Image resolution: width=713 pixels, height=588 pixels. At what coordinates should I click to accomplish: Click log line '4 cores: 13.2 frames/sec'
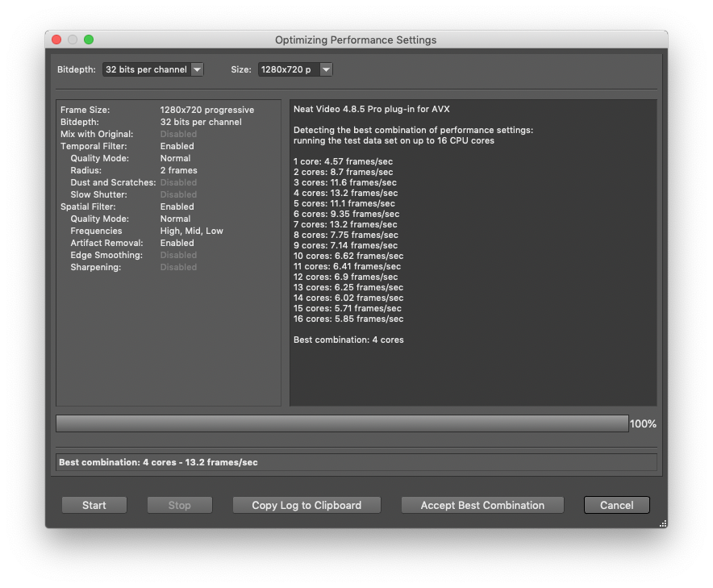pyautogui.click(x=345, y=193)
